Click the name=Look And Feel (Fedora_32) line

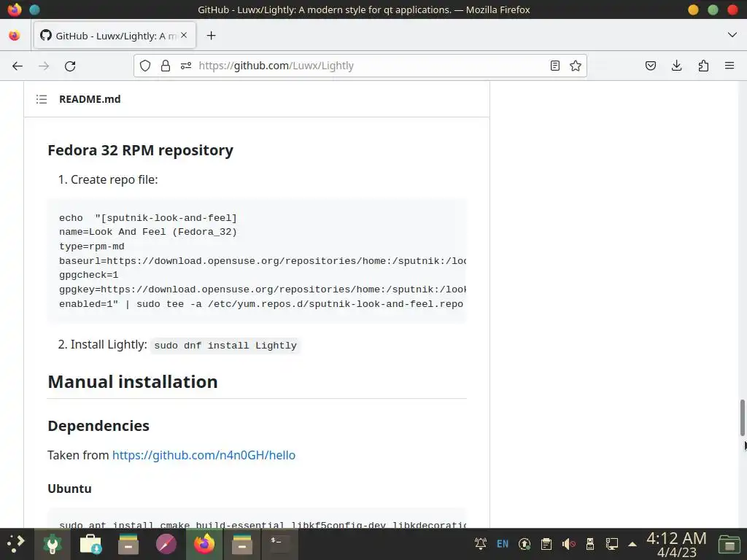click(148, 232)
